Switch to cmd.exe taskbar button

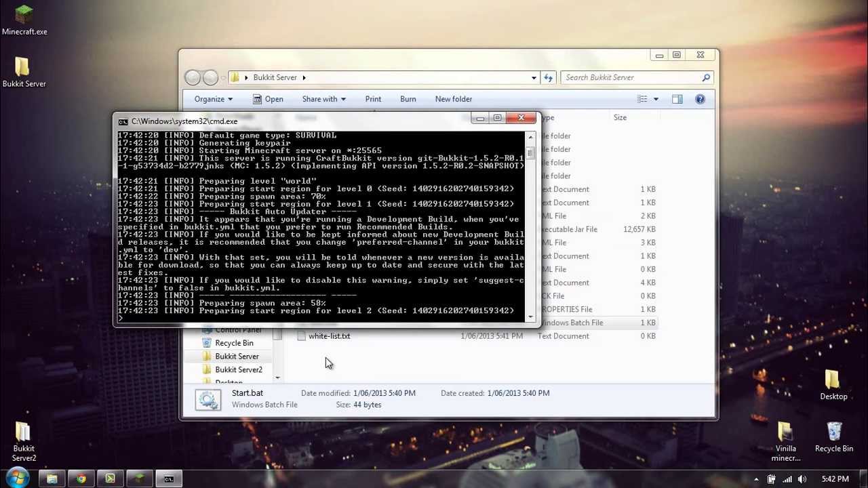tap(169, 479)
